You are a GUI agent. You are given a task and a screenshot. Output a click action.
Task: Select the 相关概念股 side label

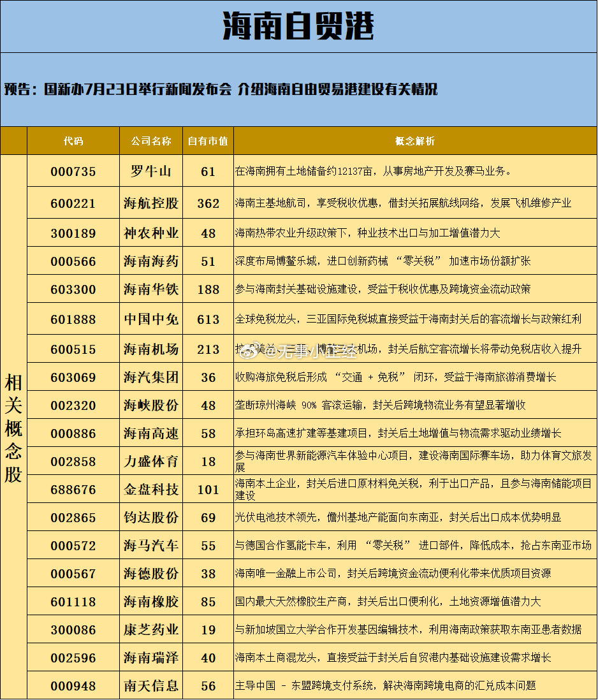tap(13, 428)
